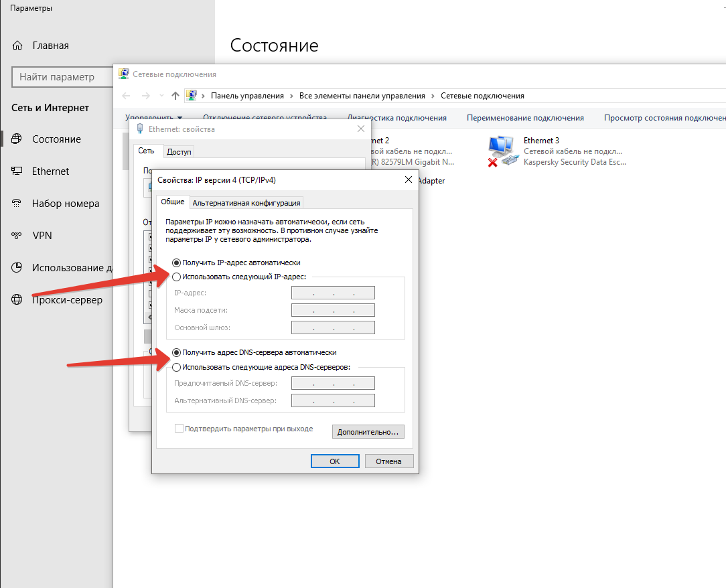726x588 pixels.
Task: Open Состояние in Settings sidebar
Action: pos(56,139)
